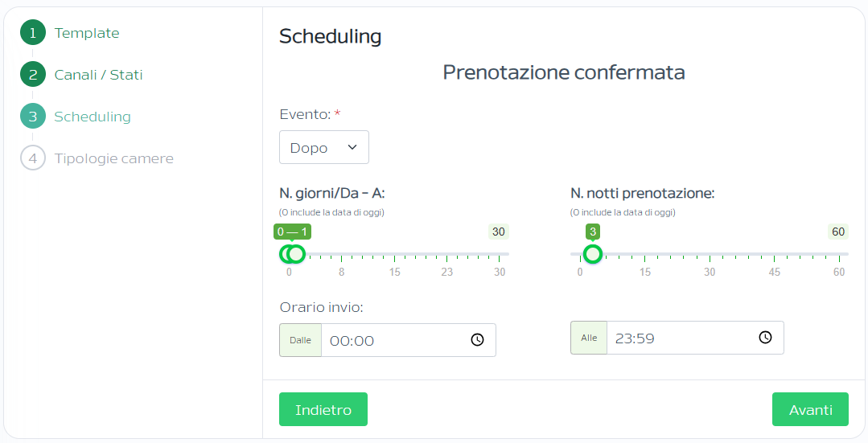This screenshot has height=443, width=868.
Task: Click the clock icon in the Alle field
Action: click(x=765, y=338)
